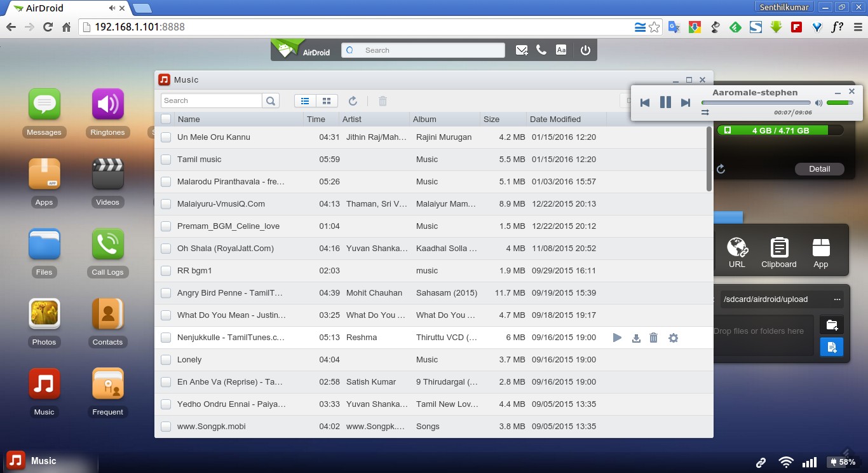This screenshot has height=473, width=868.
Task: Open the Photos app icon
Action: (44, 315)
